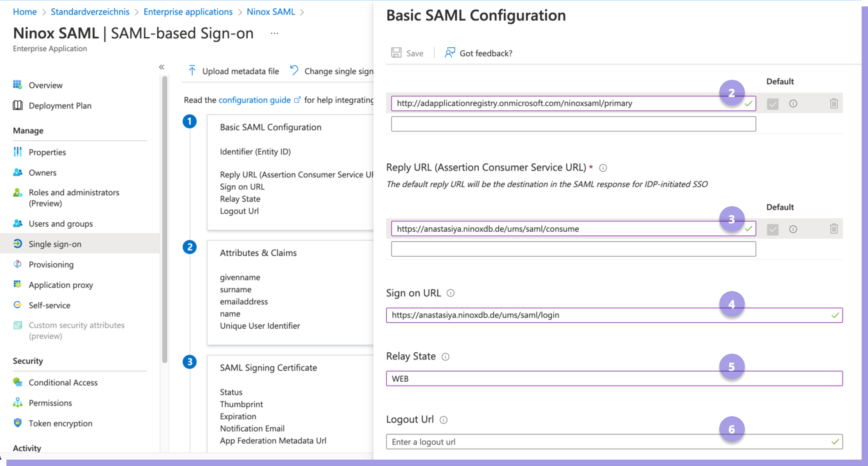This screenshot has width=868, height=466.
Task: Delete the Identifier entry with trash icon
Action: pyautogui.click(x=834, y=103)
